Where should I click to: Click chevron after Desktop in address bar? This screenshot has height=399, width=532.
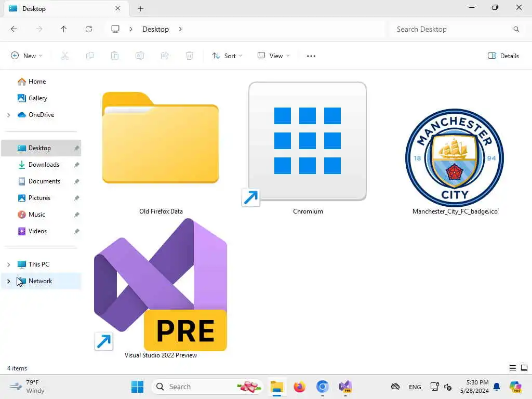pos(180,29)
